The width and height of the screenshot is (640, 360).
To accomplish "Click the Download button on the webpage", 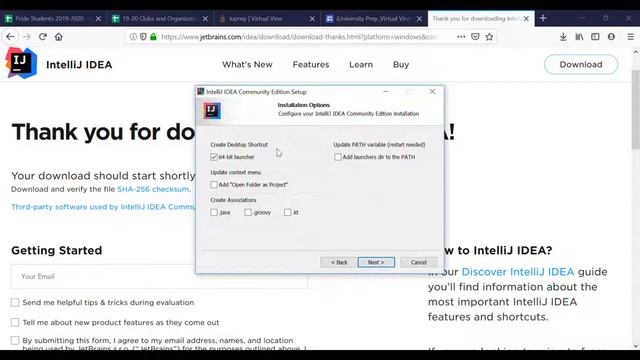I will 581,64.
